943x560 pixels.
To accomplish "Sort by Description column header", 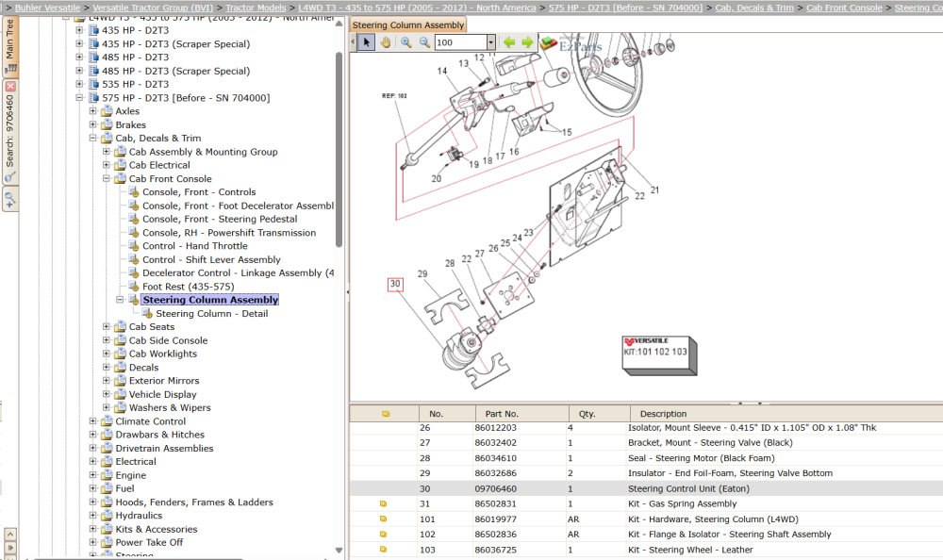I will tap(786, 413).
